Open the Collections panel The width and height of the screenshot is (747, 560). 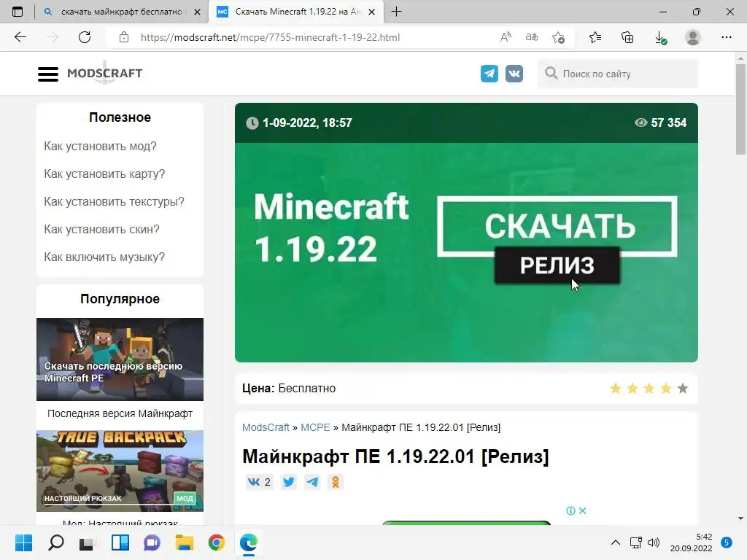click(x=627, y=37)
